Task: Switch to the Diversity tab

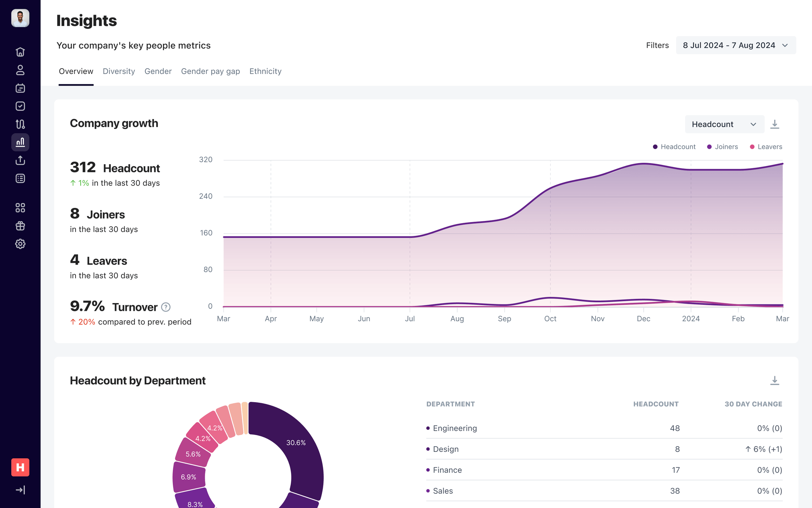Action: pyautogui.click(x=119, y=71)
